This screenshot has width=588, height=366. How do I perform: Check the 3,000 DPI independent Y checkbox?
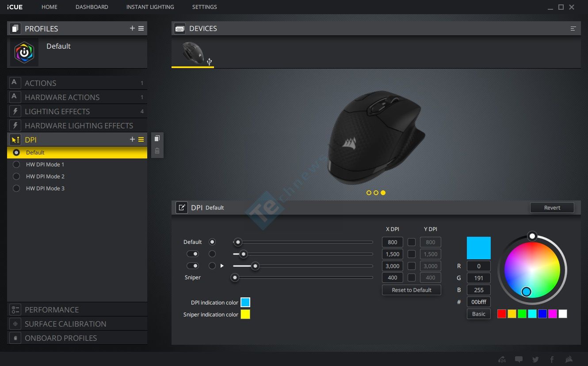(x=412, y=266)
